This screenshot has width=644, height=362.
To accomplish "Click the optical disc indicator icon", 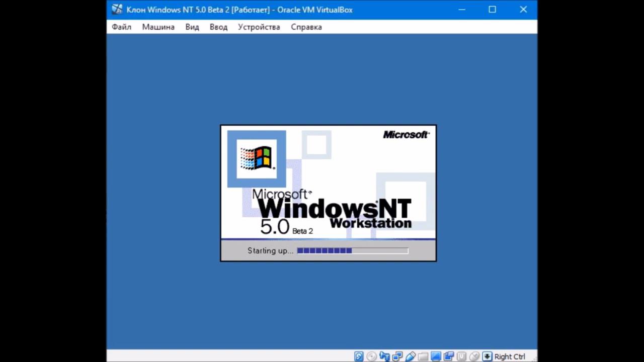I will [371, 356].
